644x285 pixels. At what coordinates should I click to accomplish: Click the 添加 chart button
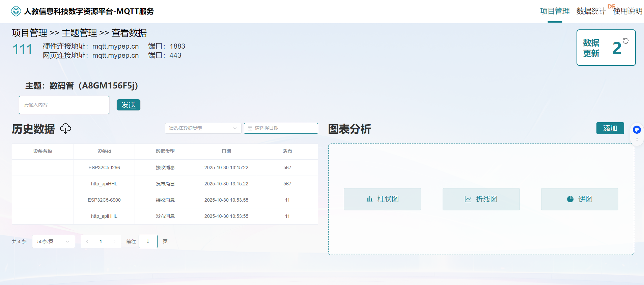(x=610, y=128)
